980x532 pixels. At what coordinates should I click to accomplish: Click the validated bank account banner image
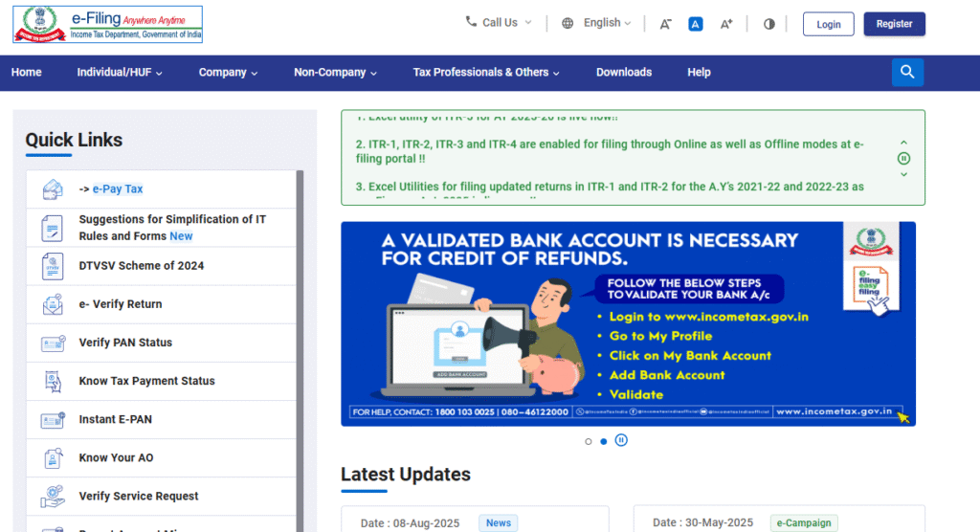(x=628, y=323)
